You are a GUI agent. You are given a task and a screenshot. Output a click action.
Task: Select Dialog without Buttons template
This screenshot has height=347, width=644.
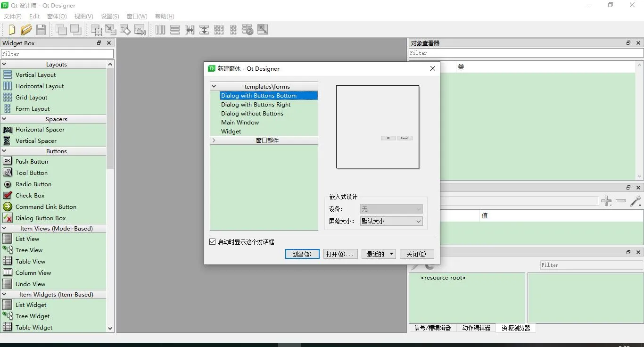252,114
